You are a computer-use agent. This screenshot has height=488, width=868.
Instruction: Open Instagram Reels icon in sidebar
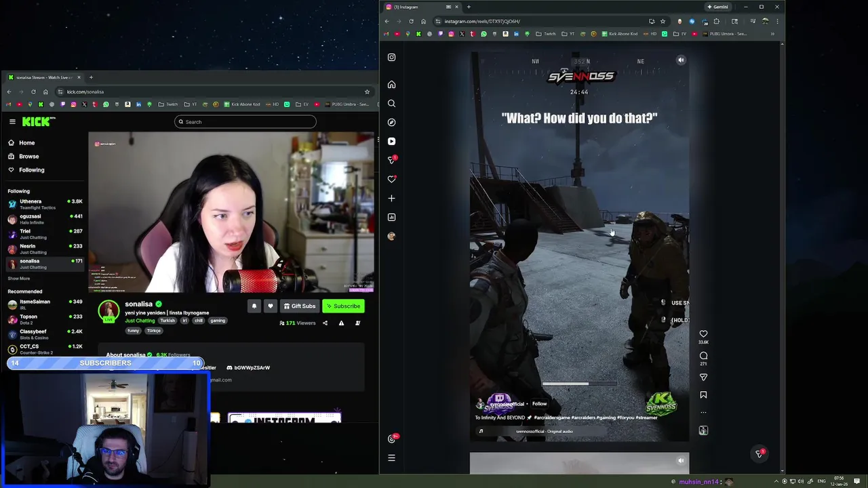(x=391, y=142)
